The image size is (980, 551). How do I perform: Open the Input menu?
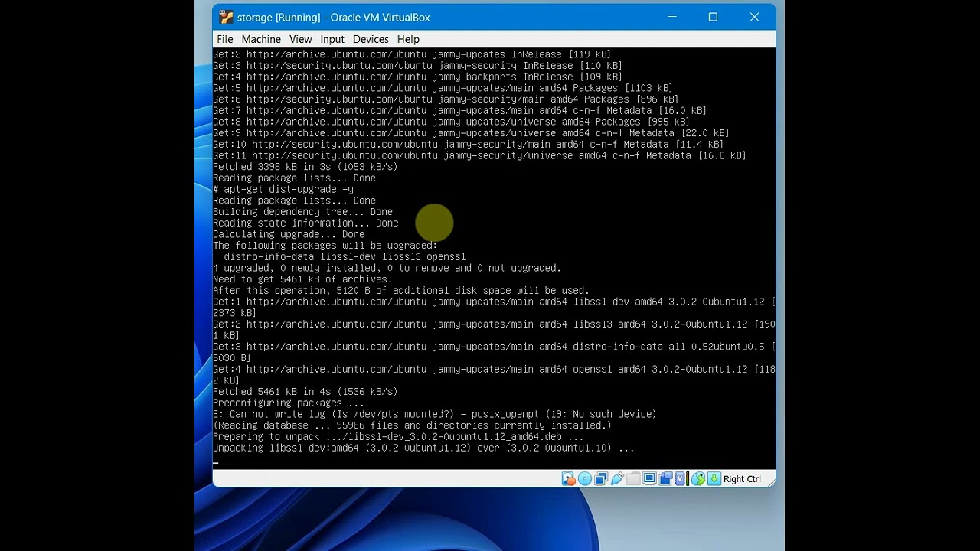click(332, 39)
